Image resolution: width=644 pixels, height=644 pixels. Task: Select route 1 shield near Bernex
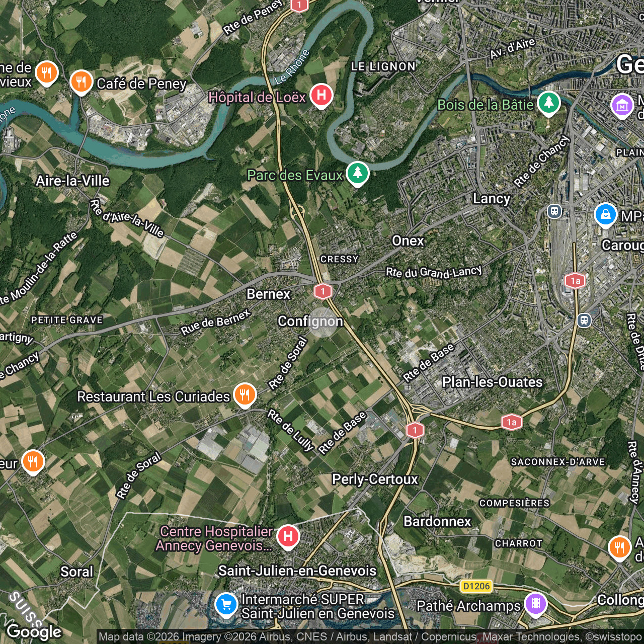[x=323, y=291]
